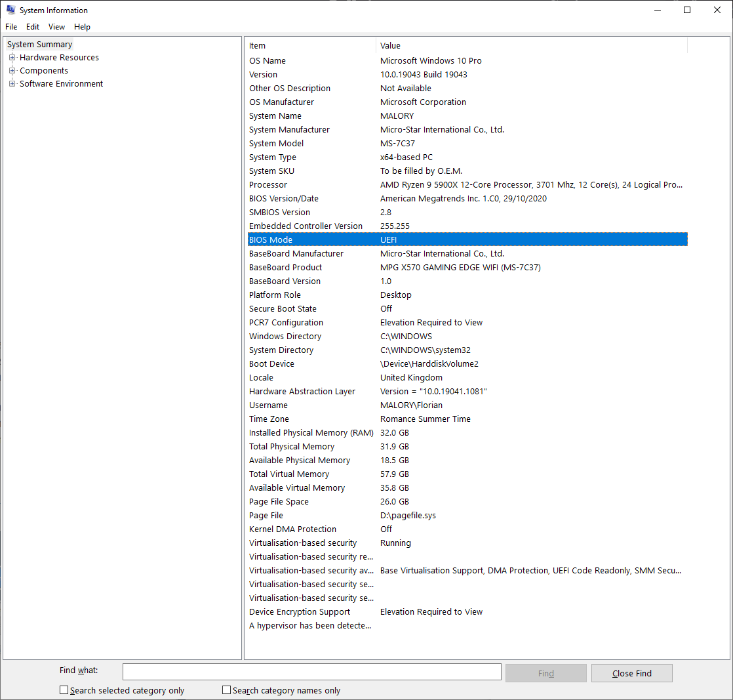Image resolution: width=733 pixels, height=700 pixels.
Task: Click the System Information title bar icon
Action: click(12, 10)
